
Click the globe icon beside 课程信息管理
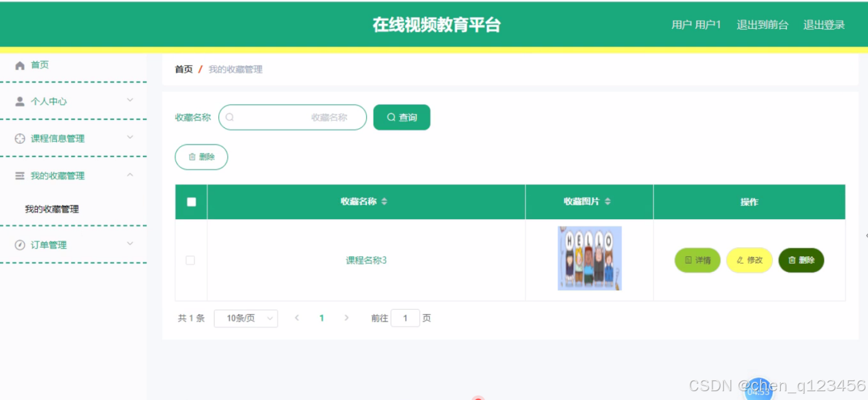19,138
